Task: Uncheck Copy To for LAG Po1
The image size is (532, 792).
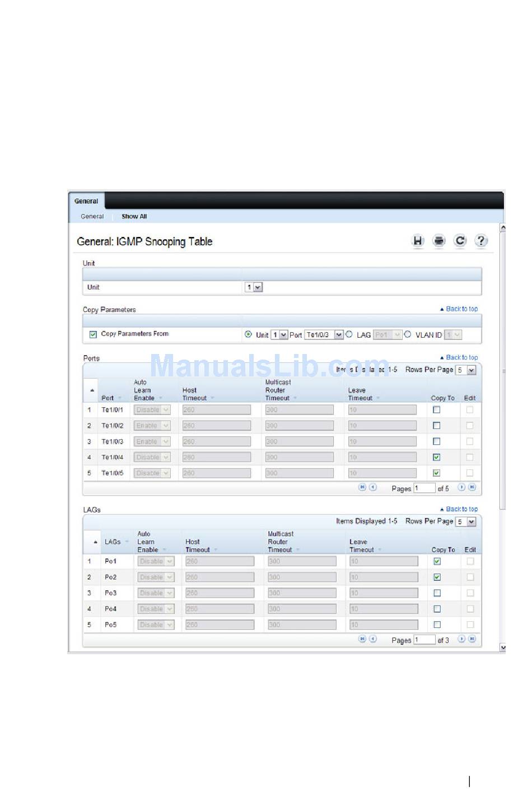Action: click(x=437, y=561)
